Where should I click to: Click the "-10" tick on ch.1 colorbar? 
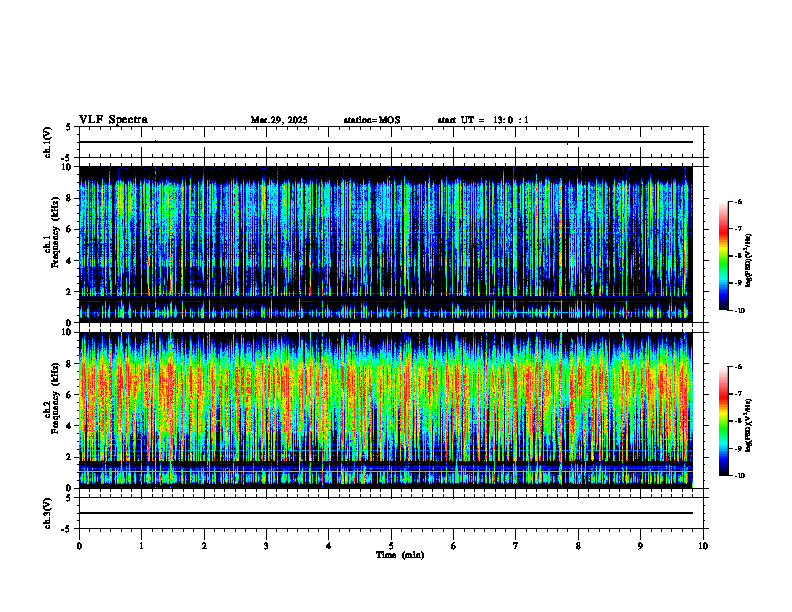point(739,311)
